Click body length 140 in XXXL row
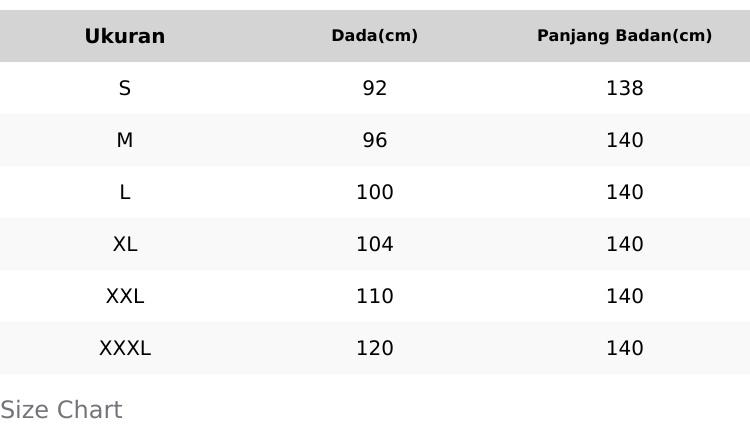Screen dimensions: 750x446 [624, 348]
